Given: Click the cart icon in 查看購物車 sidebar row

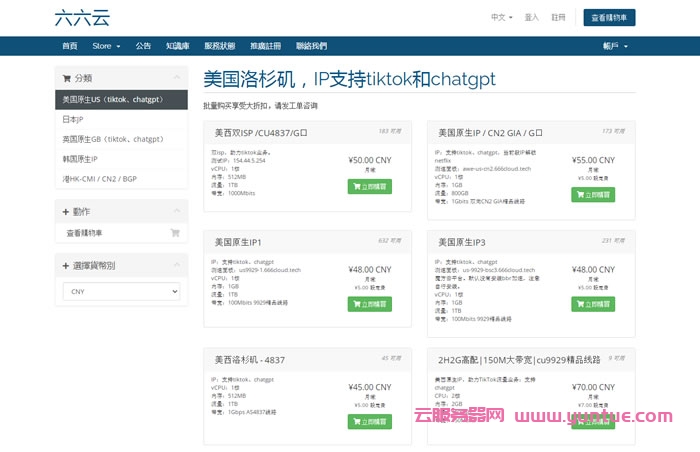Looking at the screenshot, I should pyautogui.click(x=175, y=233).
